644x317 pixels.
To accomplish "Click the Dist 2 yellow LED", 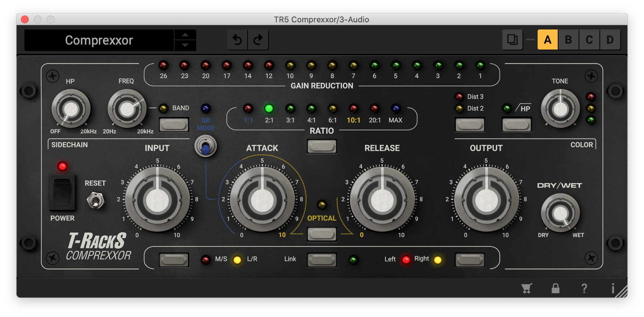I will (x=459, y=108).
